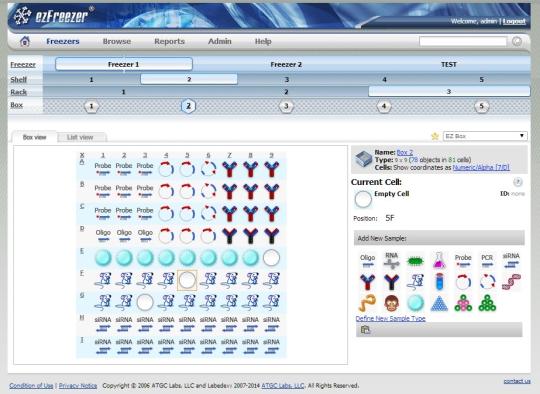
Task: Click the Shelf label link
Action: pos(19,80)
